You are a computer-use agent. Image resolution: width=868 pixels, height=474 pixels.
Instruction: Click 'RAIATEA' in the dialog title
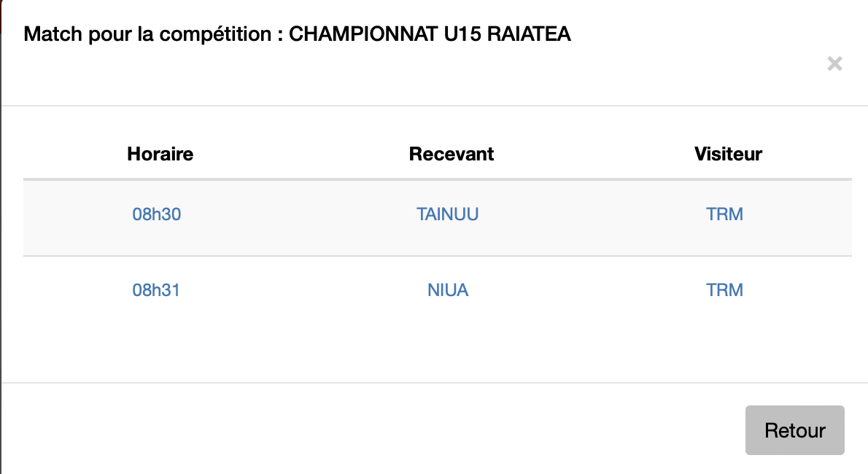[x=529, y=34]
